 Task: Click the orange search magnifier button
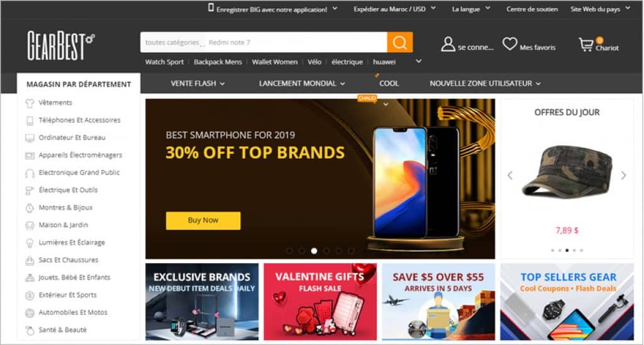click(x=399, y=42)
